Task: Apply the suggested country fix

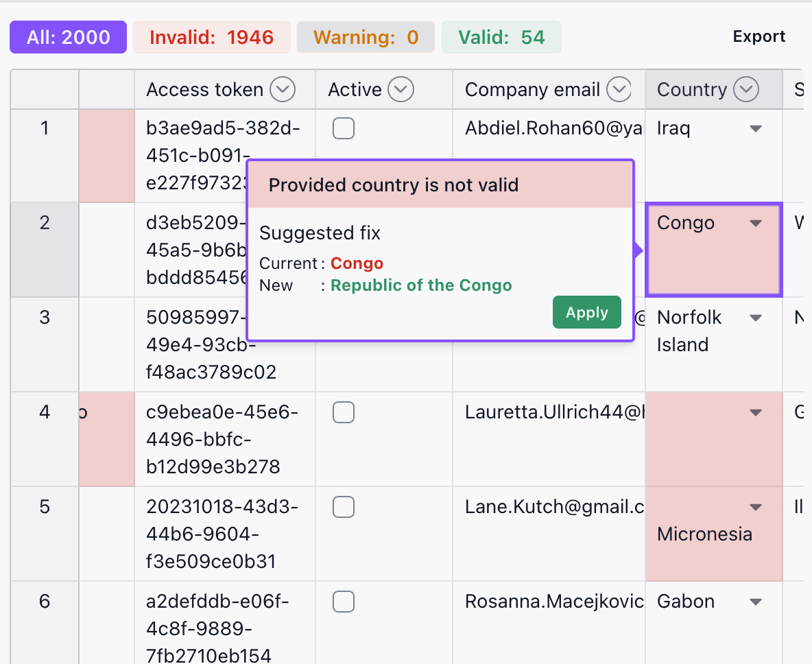Action: tap(586, 312)
